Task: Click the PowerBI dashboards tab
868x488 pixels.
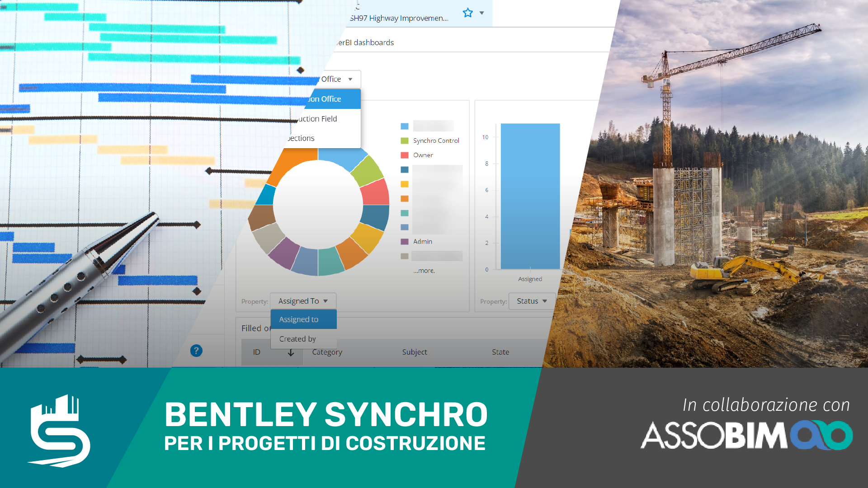Action: coord(364,42)
